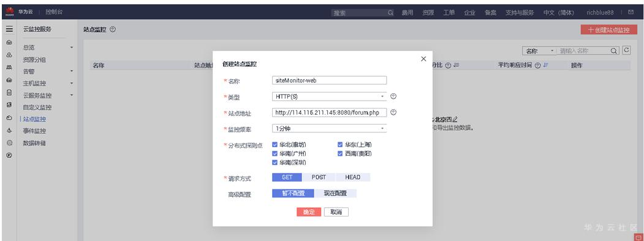Click the 名称 table column header
644x241 pixels.
coord(99,66)
